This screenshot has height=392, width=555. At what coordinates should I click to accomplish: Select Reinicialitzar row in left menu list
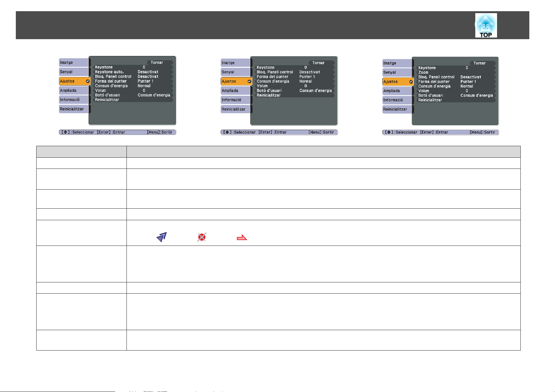(133, 100)
